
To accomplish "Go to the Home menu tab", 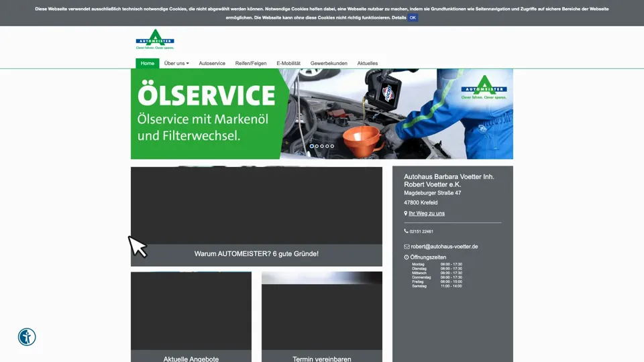I will point(148,63).
